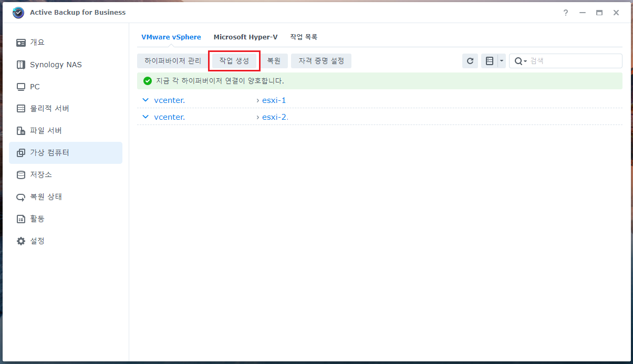This screenshot has height=364, width=633.
Task: Click 하이퍼바이저 관리 button
Action: [x=173, y=61]
